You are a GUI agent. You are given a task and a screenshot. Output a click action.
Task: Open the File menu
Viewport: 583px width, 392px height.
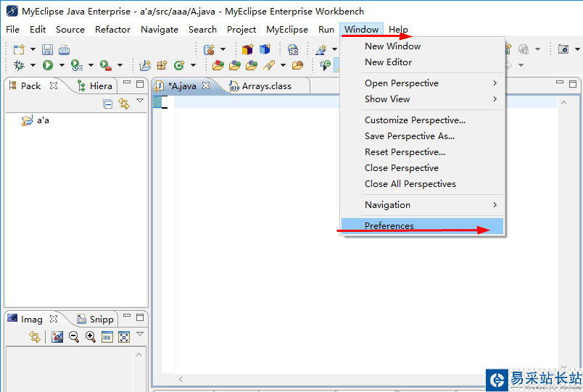(12, 30)
